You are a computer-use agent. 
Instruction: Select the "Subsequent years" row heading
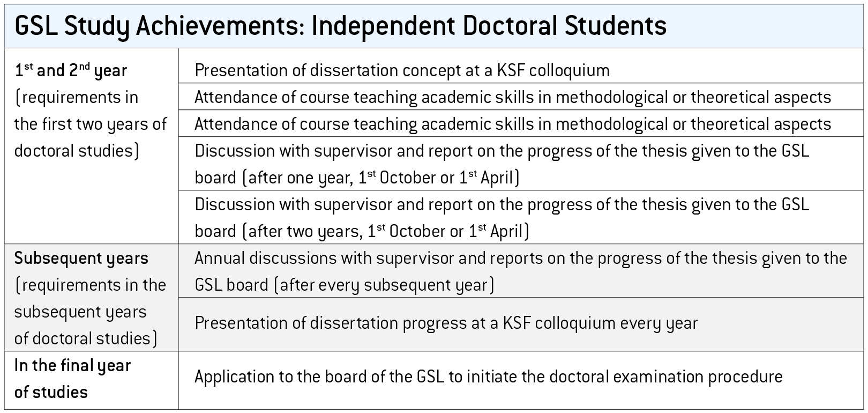81,258
